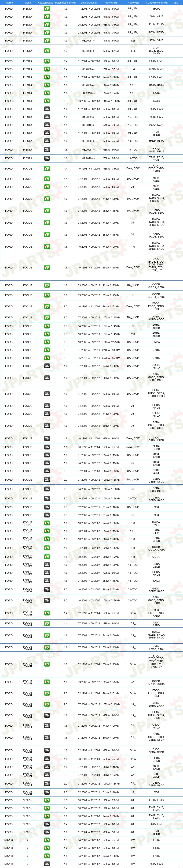Click diesel ON icon in Fiesta HHJF, UBJA row
Screen dimensions: 183x868
[x=47, y=141]
